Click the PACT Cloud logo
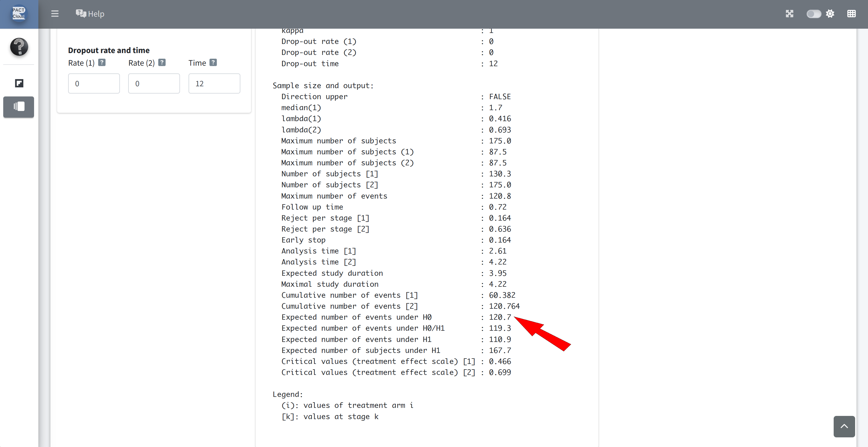868x447 pixels. point(19,13)
